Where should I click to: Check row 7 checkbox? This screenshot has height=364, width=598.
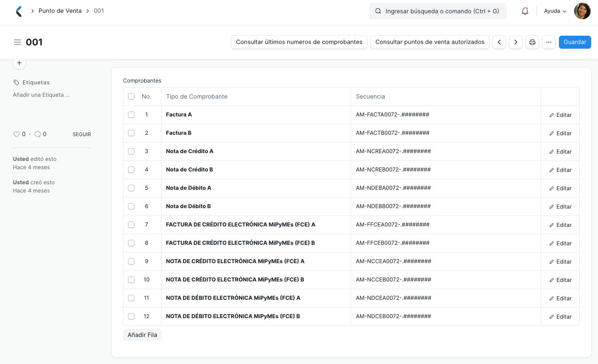(131, 225)
